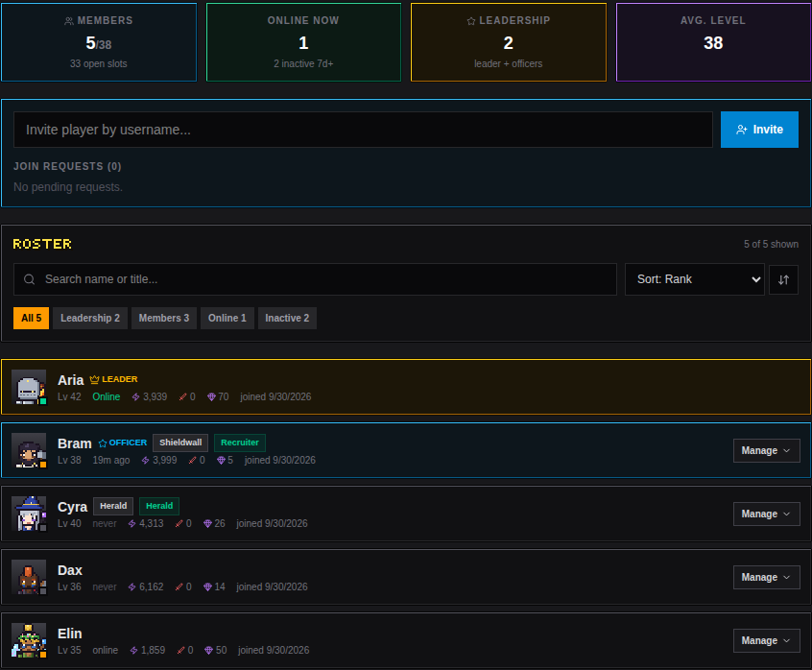Switch to the Members 3 filter

tap(164, 318)
